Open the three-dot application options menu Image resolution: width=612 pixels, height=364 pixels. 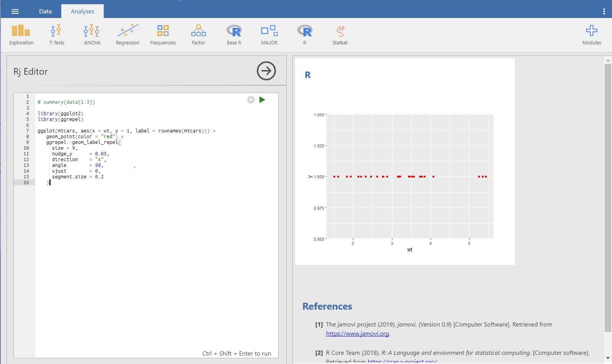click(x=604, y=11)
